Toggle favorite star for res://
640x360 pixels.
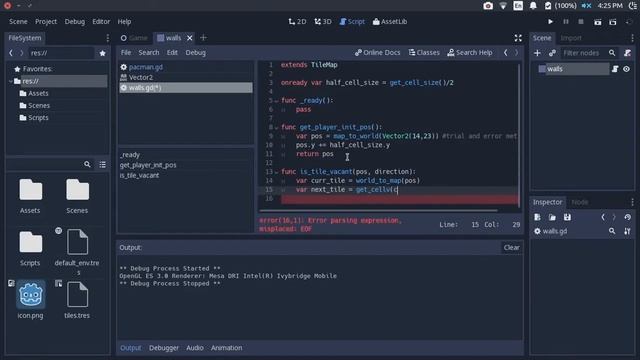102,53
